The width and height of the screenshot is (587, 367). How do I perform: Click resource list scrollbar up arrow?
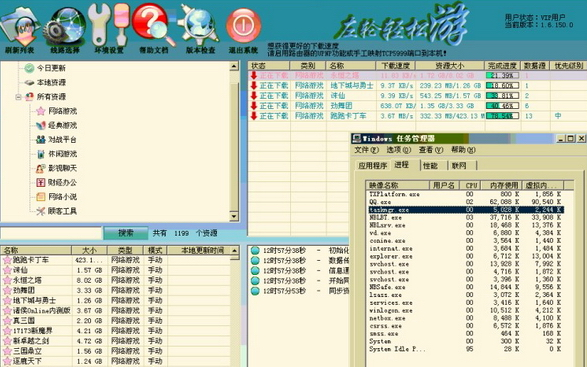[235, 250]
